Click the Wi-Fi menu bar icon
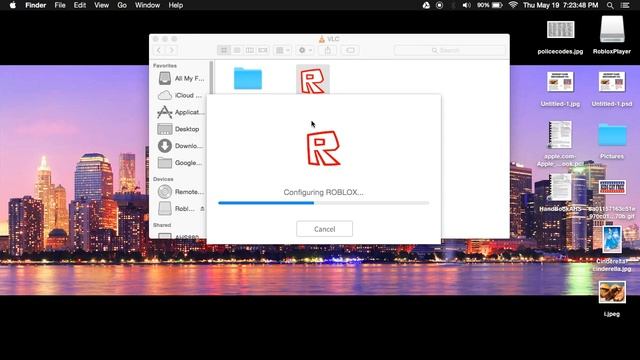 click(513, 5)
